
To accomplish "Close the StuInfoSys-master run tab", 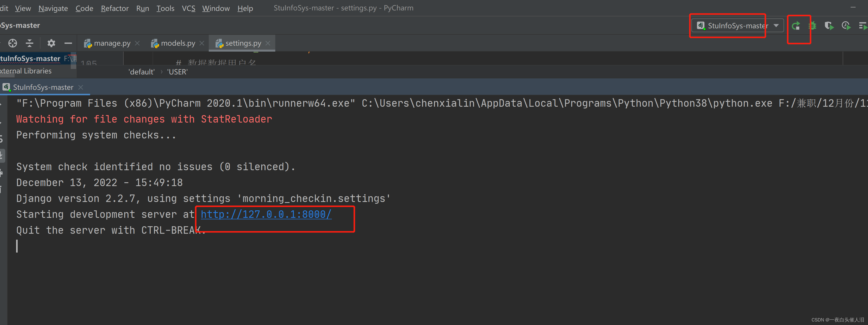I will 80,87.
